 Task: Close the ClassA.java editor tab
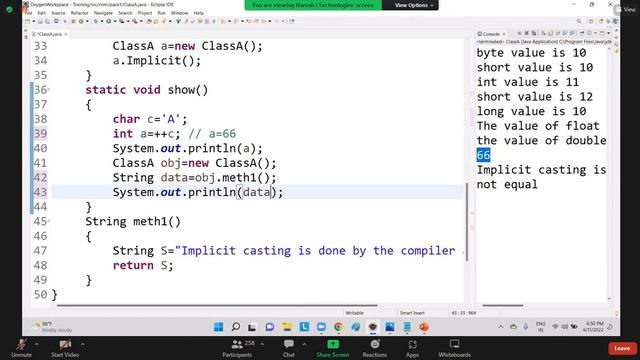coord(66,34)
